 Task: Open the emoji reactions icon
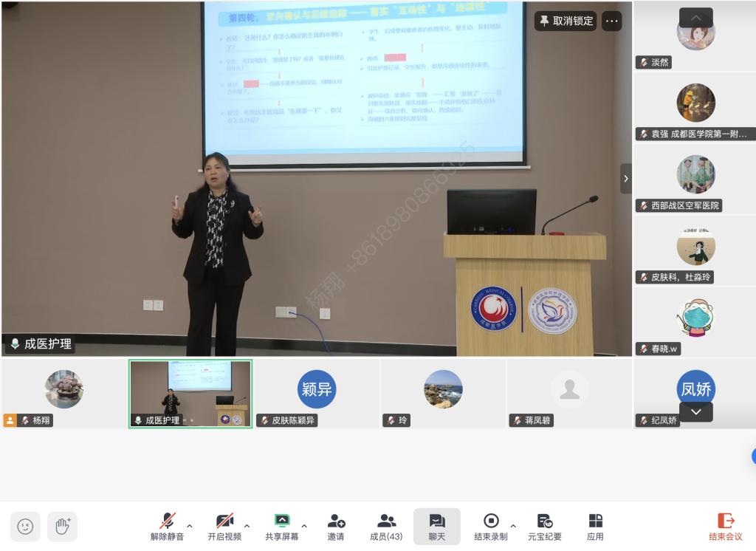pos(25,526)
